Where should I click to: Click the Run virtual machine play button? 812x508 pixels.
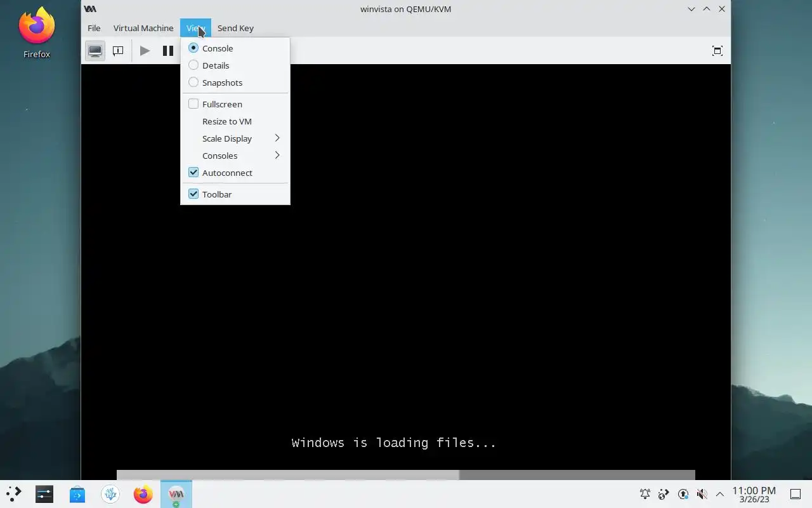click(x=145, y=51)
